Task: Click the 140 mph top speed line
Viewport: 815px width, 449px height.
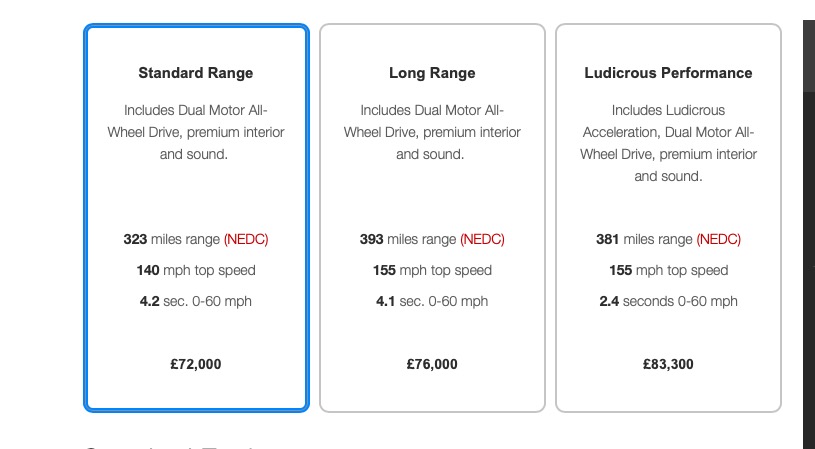Action: tap(196, 270)
